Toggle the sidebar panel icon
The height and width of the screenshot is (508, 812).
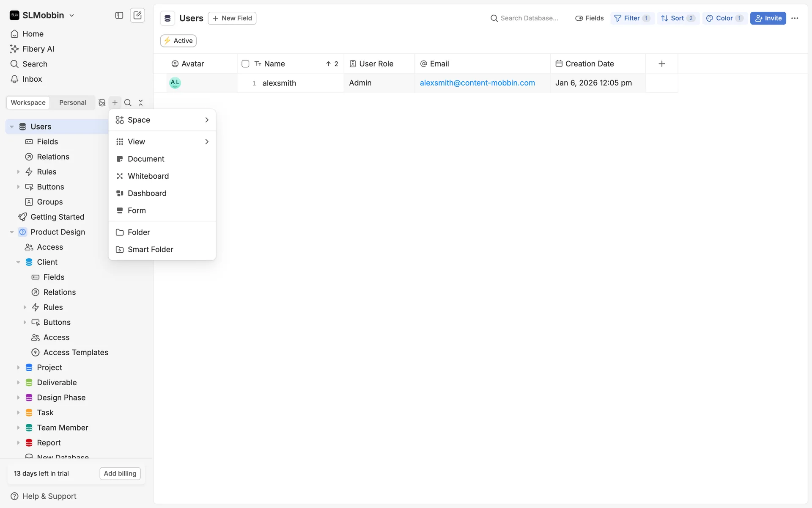[x=119, y=15]
